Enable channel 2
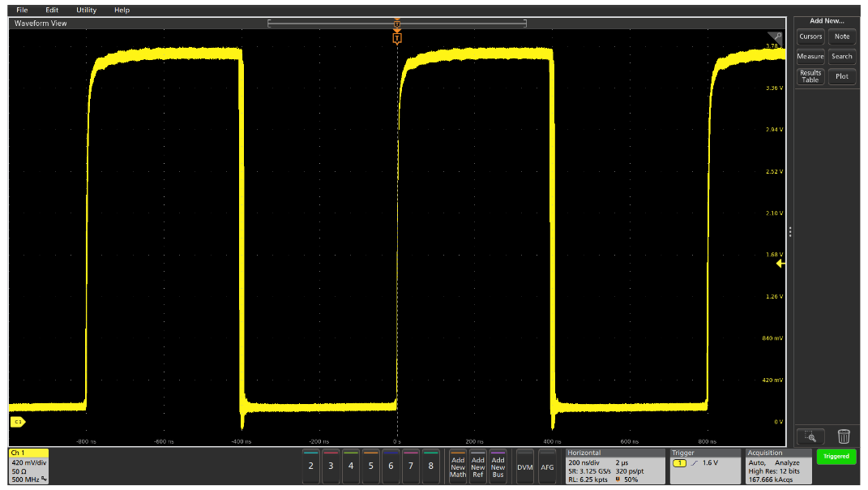The width and height of the screenshot is (868, 490). (310, 466)
